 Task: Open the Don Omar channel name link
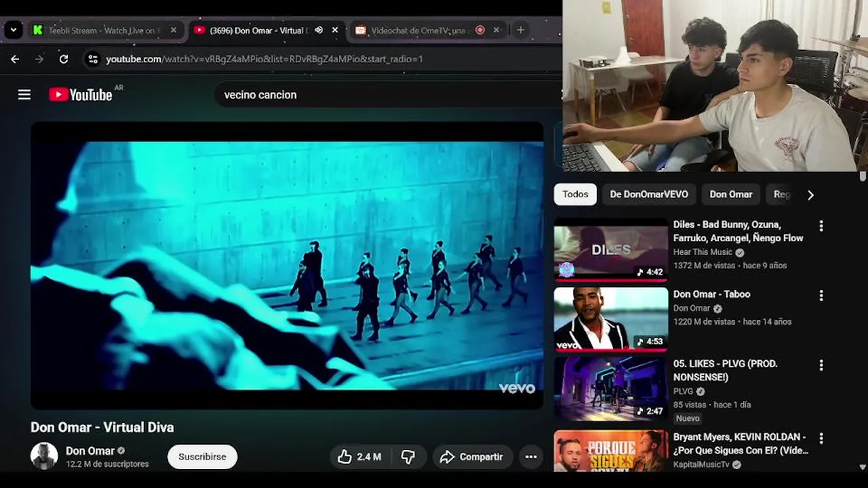click(90, 451)
